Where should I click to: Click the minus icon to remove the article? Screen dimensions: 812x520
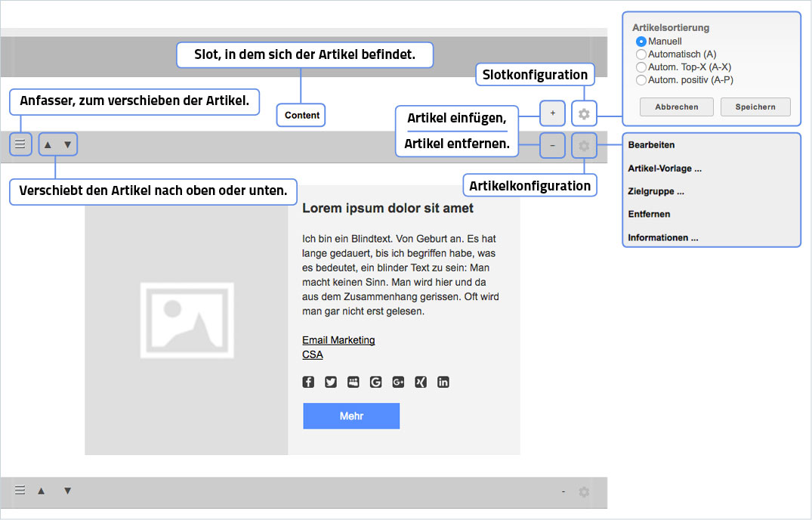(x=552, y=145)
